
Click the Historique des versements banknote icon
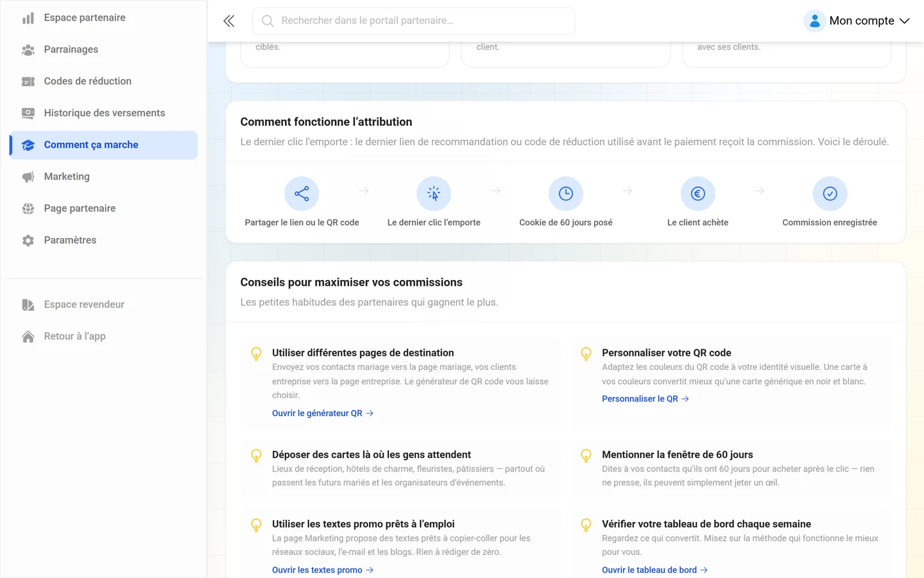tap(28, 113)
